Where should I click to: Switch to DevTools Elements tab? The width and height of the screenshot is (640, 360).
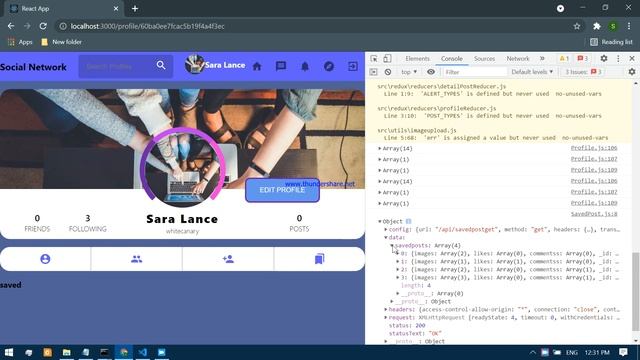(x=417, y=59)
